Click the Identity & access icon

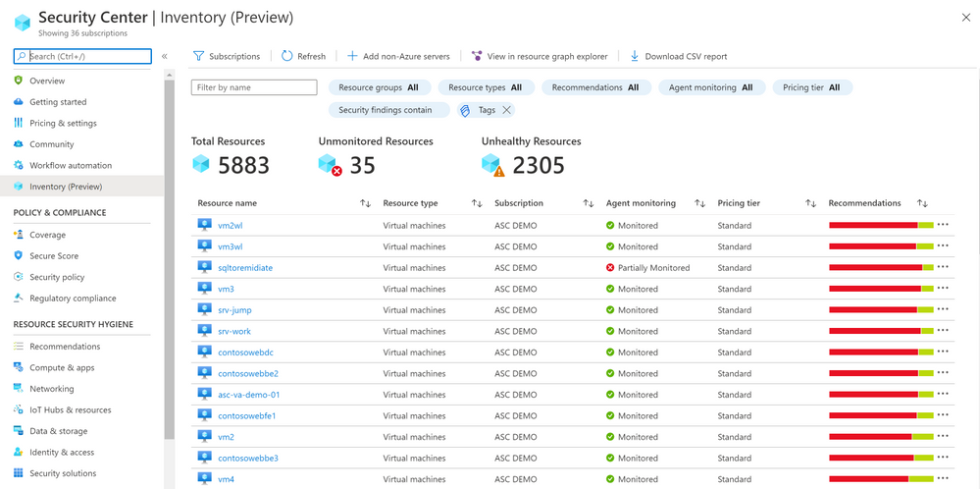pos(18,452)
